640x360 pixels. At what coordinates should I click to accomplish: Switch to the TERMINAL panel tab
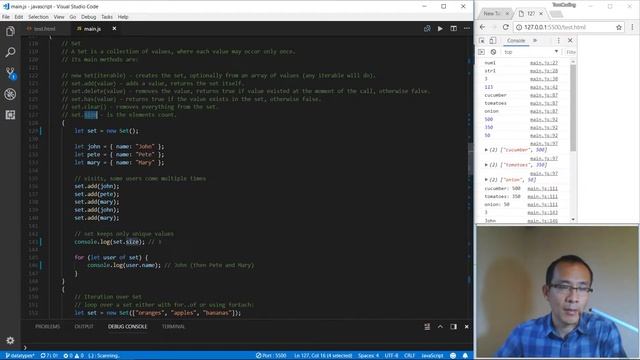tap(173, 327)
